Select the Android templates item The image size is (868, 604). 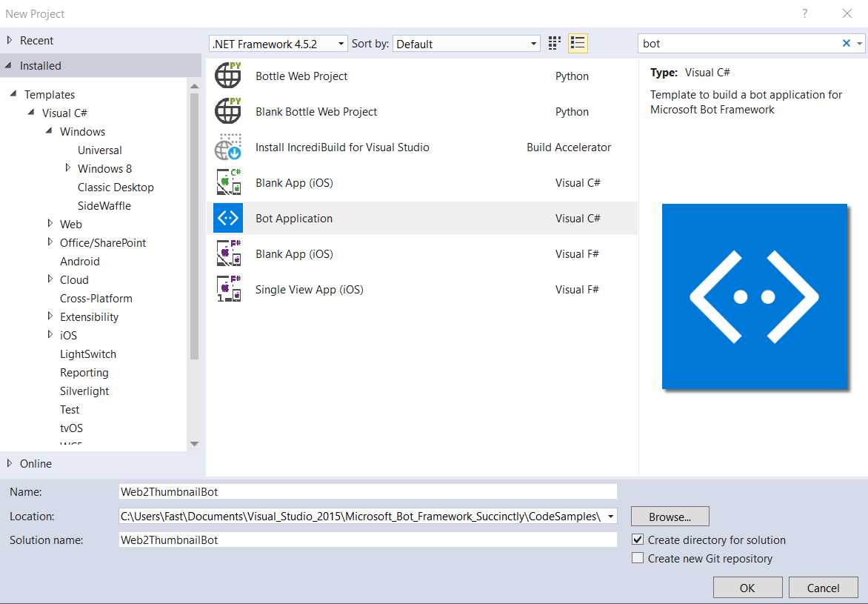pyautogui.click(x=79, y=261)
